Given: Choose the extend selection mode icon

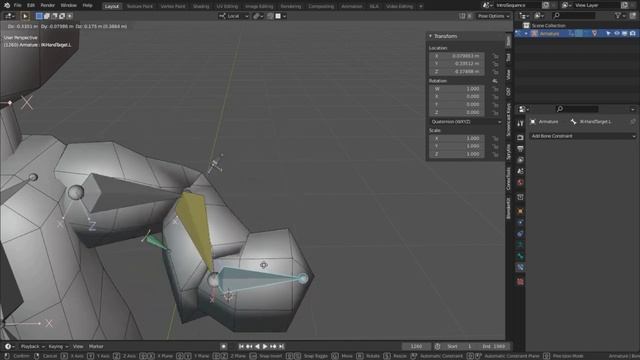Looking at the screenshot, I should pyautogui.click(x=47, y=16).
